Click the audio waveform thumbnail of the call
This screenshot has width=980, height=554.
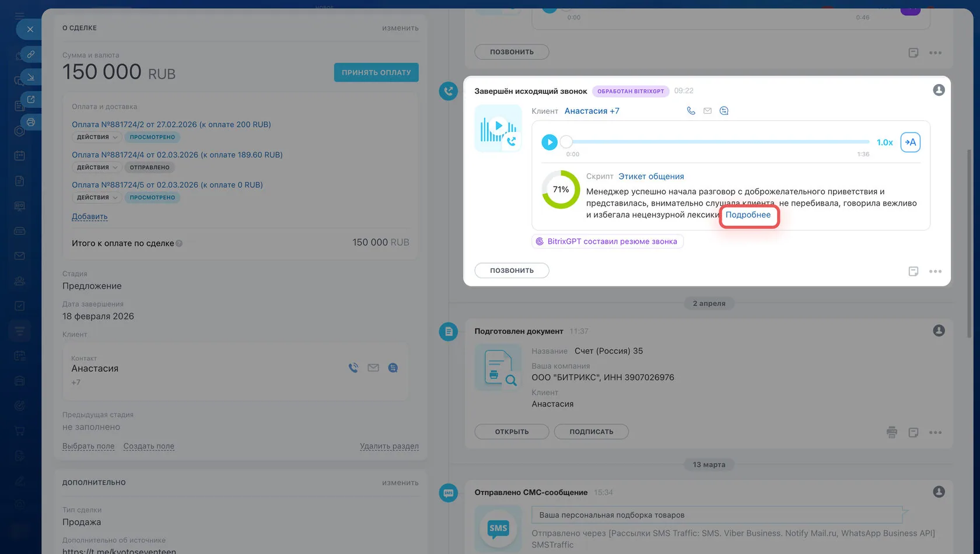tap(498, 128)
